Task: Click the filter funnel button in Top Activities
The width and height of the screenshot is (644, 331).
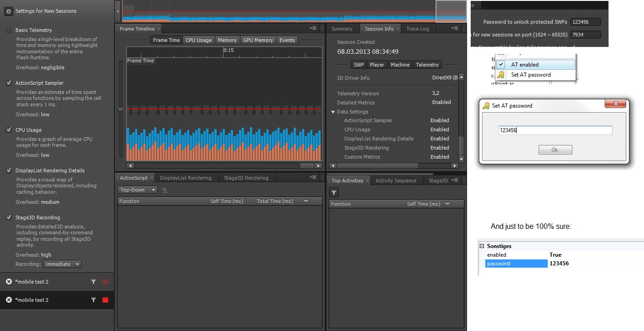Action: 334,193
